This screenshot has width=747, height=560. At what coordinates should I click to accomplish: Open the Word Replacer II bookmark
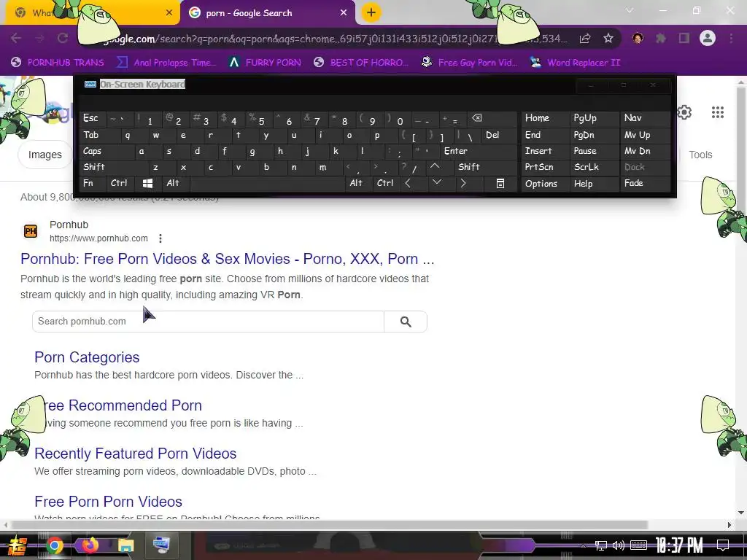tap(575, 63)
